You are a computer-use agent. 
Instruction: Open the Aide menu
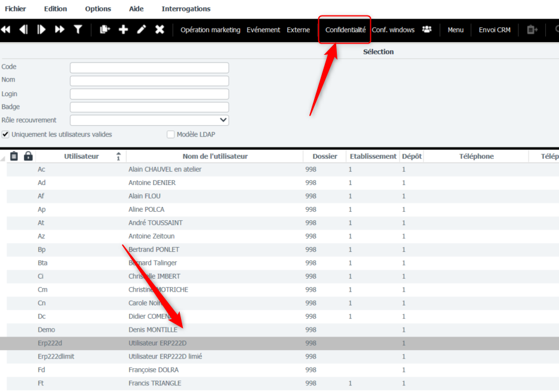136,9
